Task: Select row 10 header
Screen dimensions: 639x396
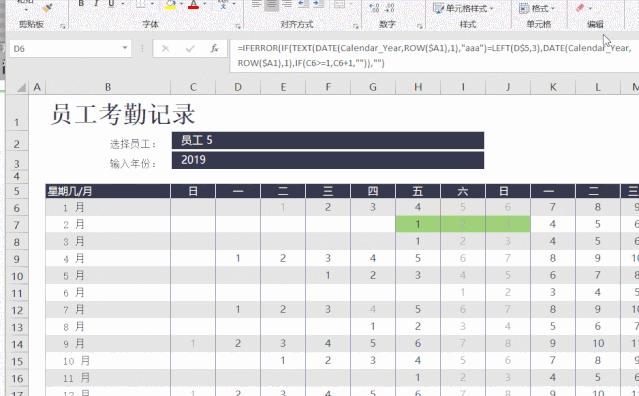Action: point(17,276)
